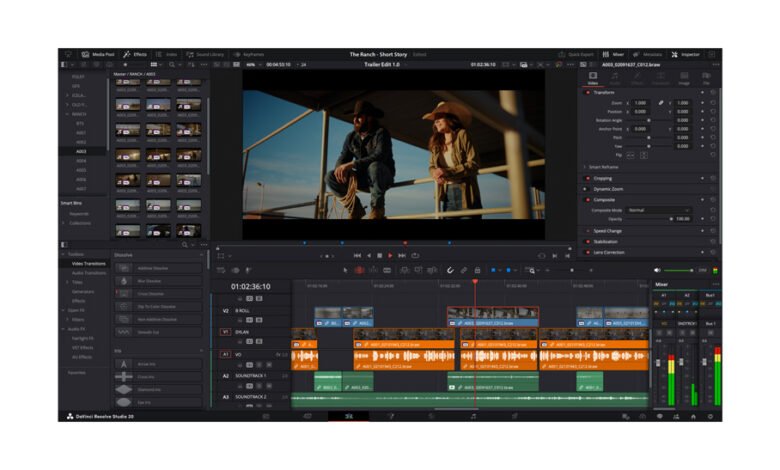The image size is (780, 470).
Task: Collapse the Audio FX tree
Action: coord(63,329)
